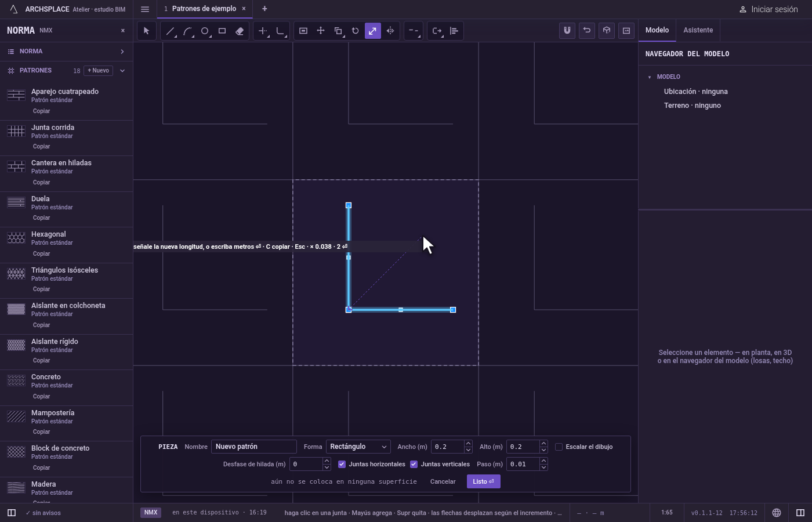The height and width of the screenshot is (522, 812).
Task: Choose the arc drawing tool
Action: [x=187, y=31]
